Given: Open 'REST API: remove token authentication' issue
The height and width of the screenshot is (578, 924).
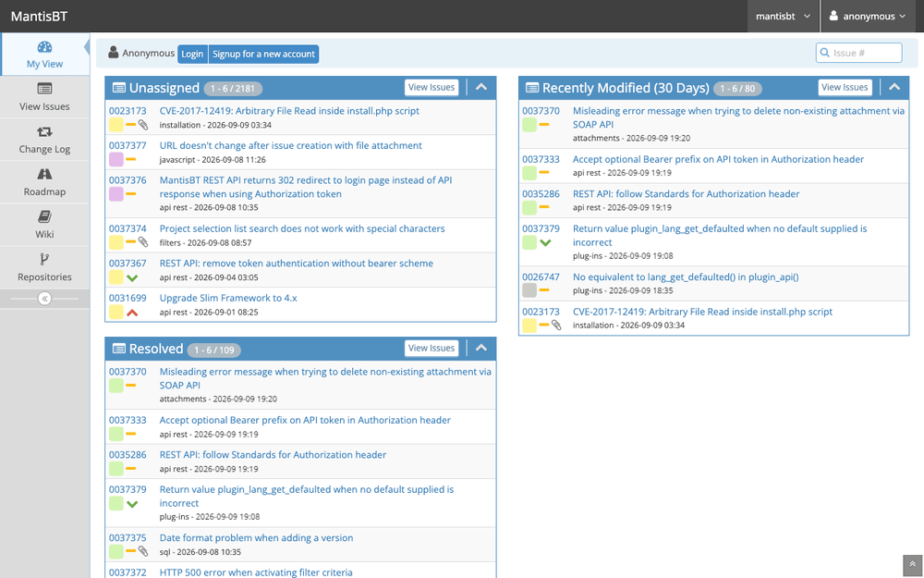Looking at the screenshot, I should 296,264.
